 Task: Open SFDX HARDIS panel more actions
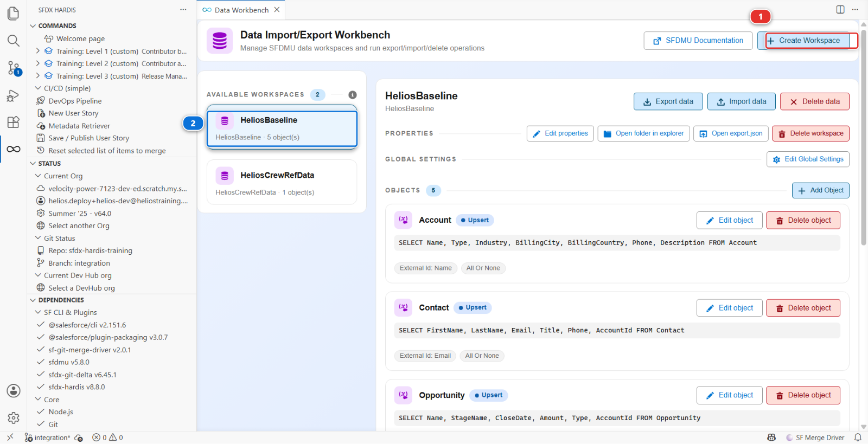pos(183,10)
